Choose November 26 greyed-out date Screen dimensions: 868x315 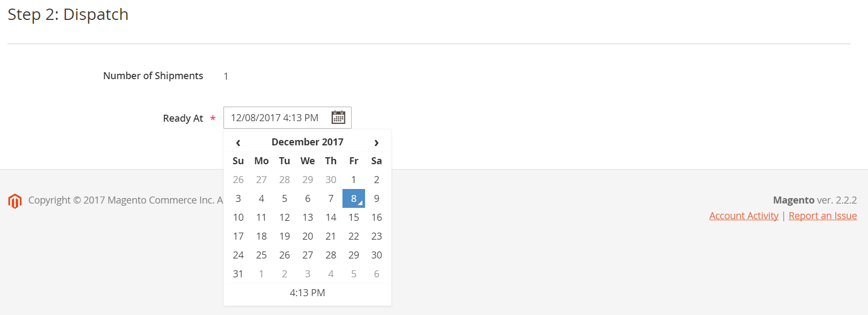click(238, 180)
